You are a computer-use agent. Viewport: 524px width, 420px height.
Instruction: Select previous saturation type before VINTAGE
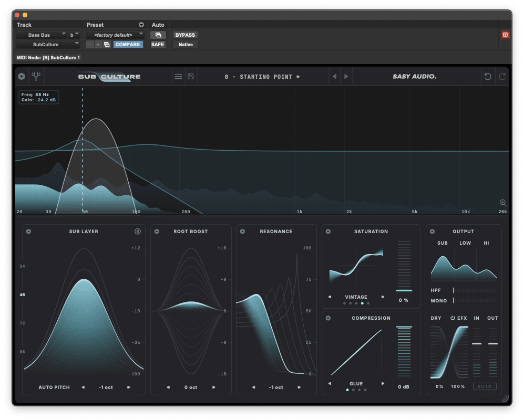point(330,297)
